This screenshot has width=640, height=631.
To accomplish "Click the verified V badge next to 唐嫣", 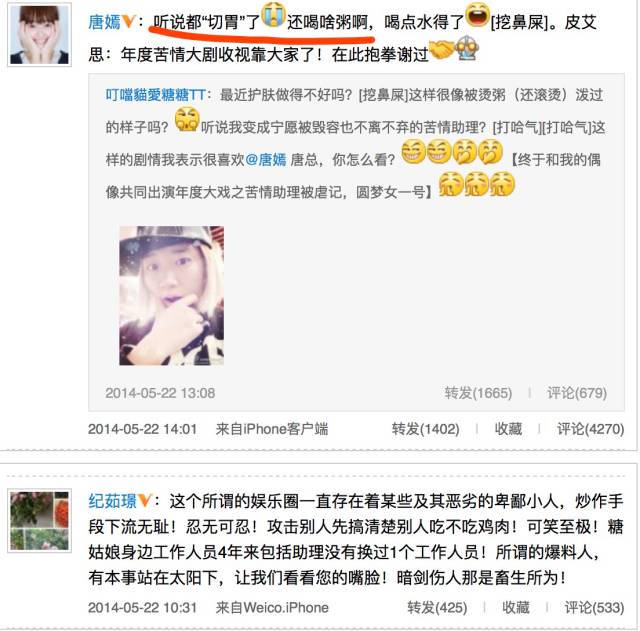I will pyautogui.click(x=128, y=21).
